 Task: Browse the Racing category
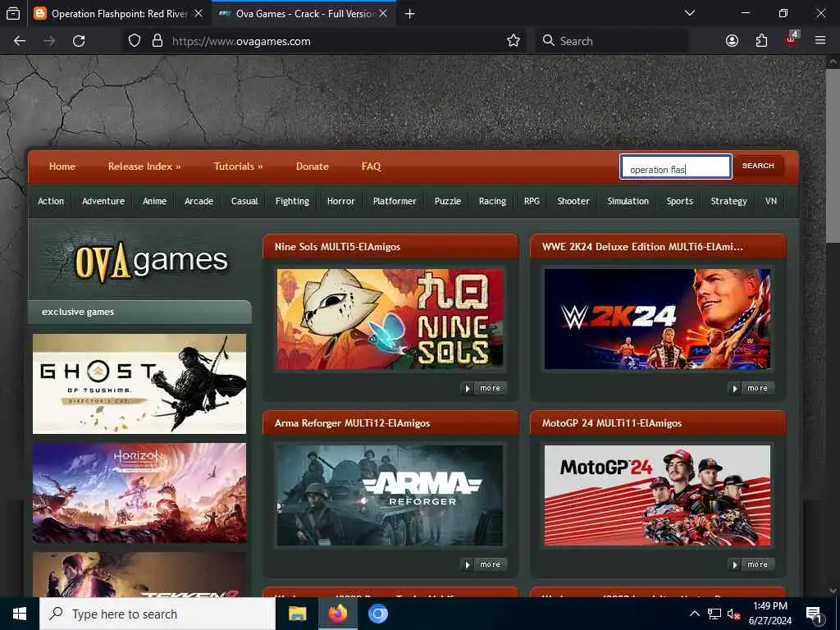(x=492, y=202)
